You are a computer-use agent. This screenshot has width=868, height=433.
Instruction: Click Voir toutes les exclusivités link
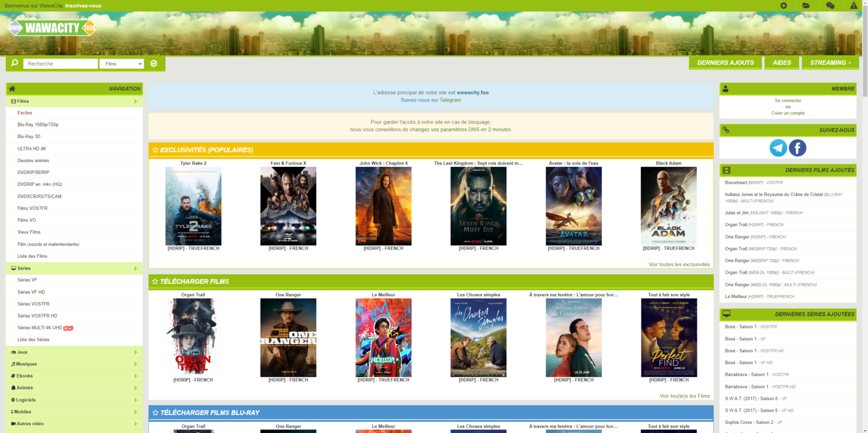679,265
